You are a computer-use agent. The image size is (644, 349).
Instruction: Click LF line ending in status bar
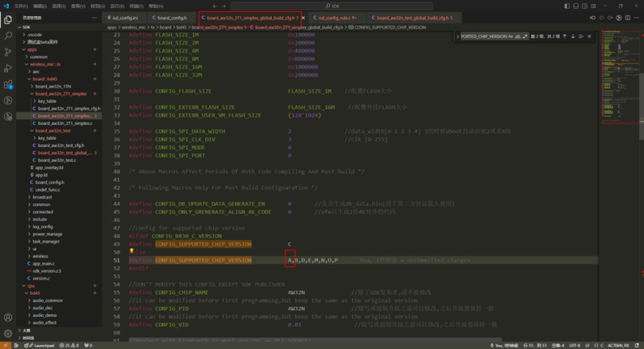(588, 345)
